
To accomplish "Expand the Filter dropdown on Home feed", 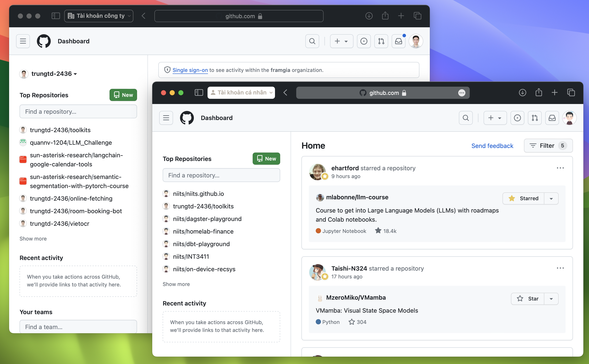I will 548,145.
